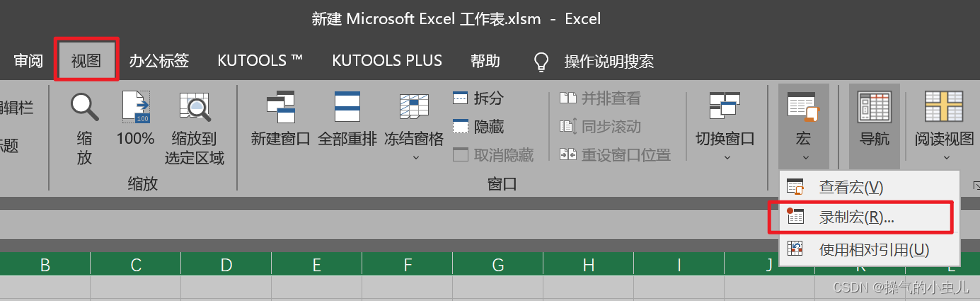Switch to the View (视图) tab

[86, 60]
